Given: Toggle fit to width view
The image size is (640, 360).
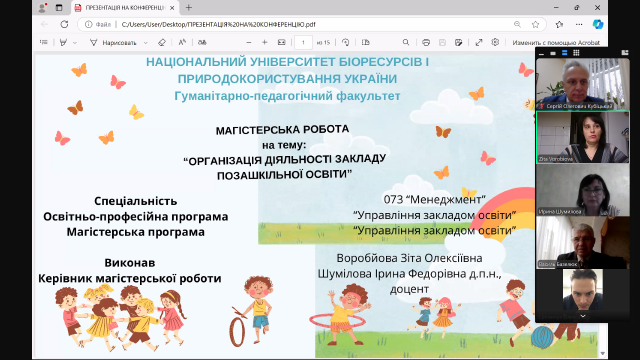Looking at the screenshot, I should [x=282, y=42].
